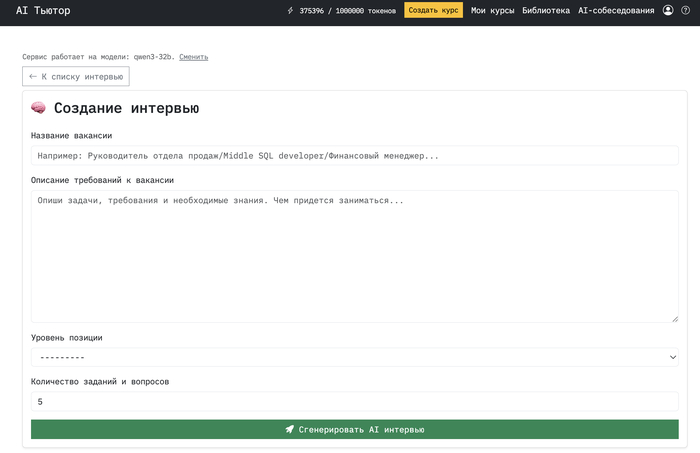The height and width of the screenshot is (453, 700).
Task: Click the back arrow icon
Action: click(33, 76)
